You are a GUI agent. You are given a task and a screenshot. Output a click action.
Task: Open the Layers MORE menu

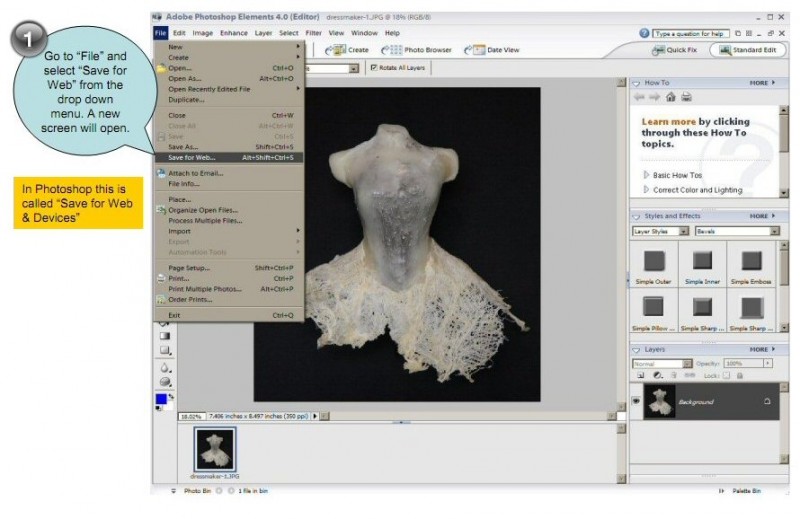tap(762, 350)
